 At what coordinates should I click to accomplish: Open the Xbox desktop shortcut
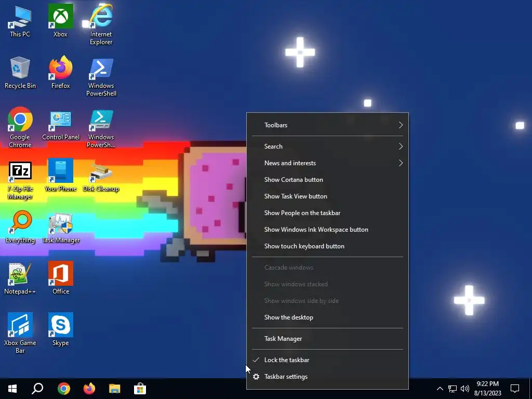point(60,21)
